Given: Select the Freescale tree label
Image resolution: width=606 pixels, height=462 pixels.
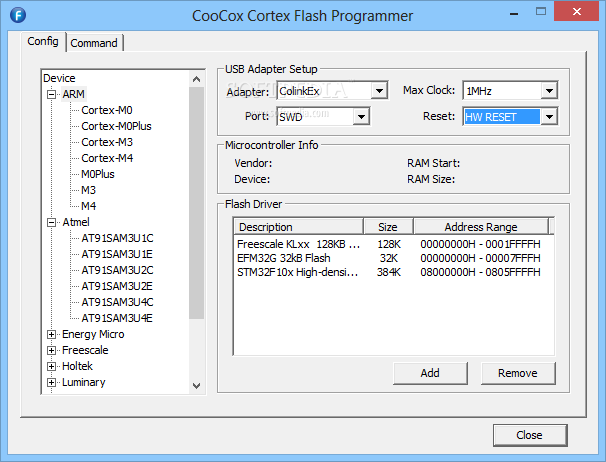Looking at the screenshot, I should click(85, 350).
